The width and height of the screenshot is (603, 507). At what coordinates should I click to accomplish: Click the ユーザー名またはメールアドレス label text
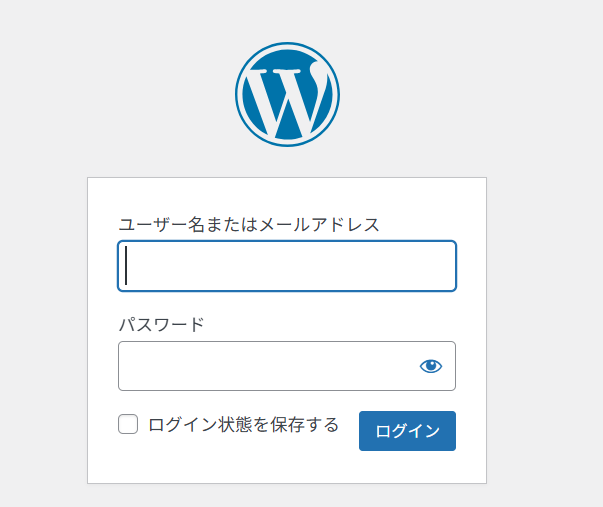pyautogui.click(x=249, y=224)
